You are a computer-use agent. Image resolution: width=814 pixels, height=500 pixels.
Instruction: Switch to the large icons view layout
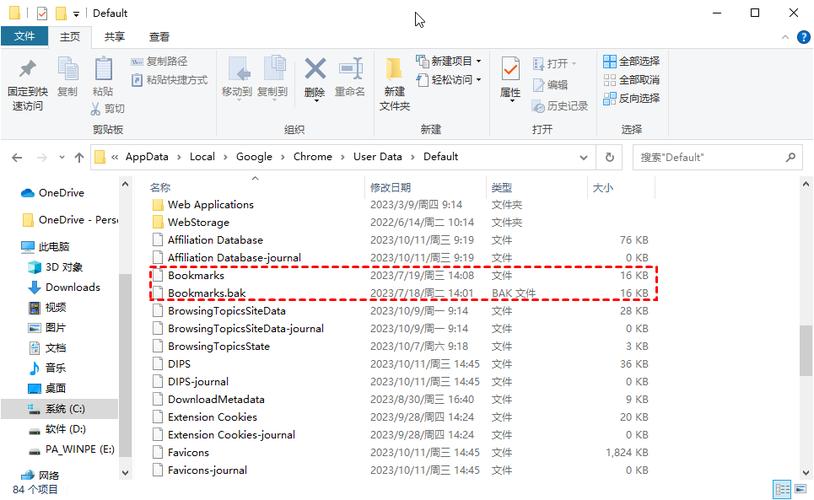pyautogui.click(x=801, y=489)
